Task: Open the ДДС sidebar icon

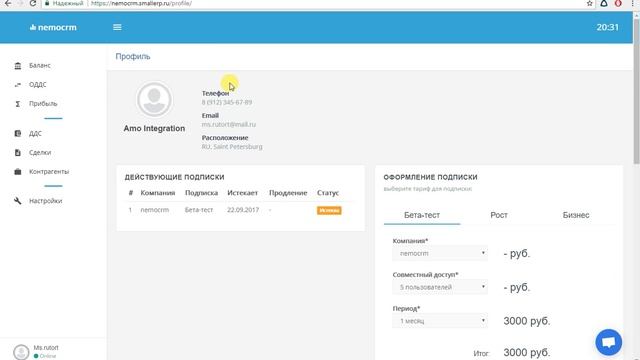Action: pos(18,133)
